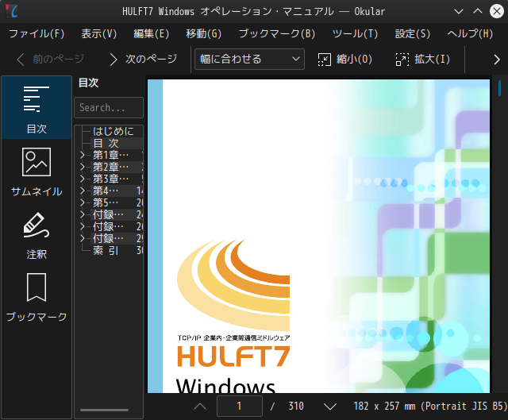The width and height of the screenshot is (508, 420).
Task: Expand the 第4 chapter tree node
Action: [x=83, y=191]
